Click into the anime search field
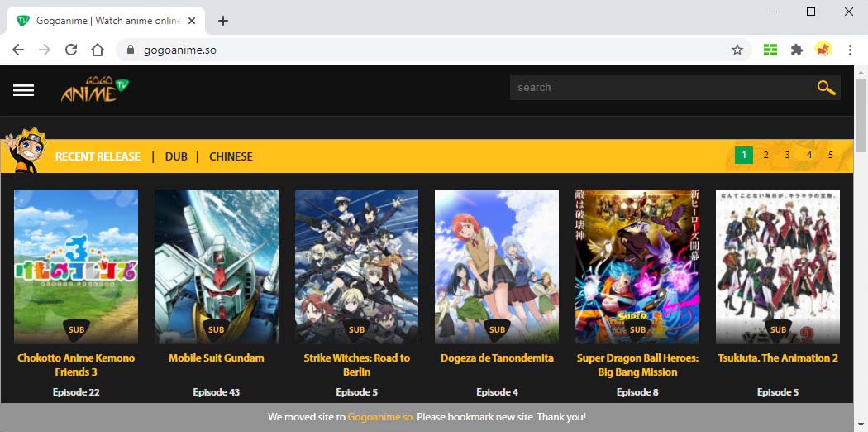Image resolution: width=868 pixels, height=432 pixels. 661,88
